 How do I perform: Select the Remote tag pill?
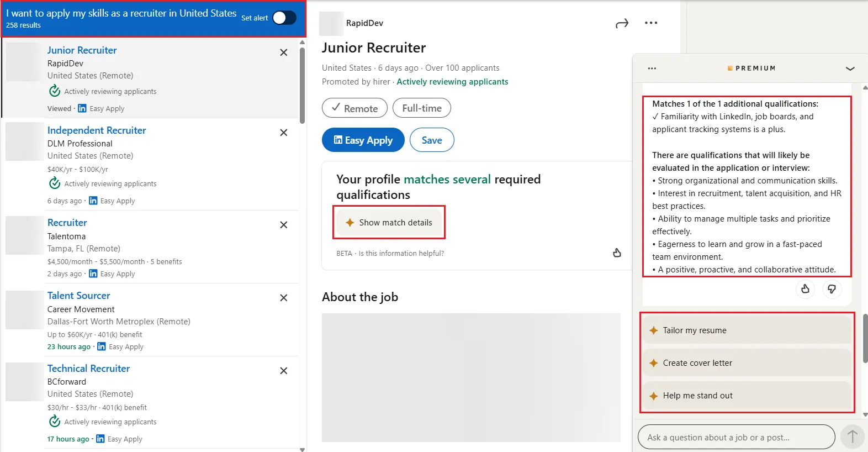354,108
